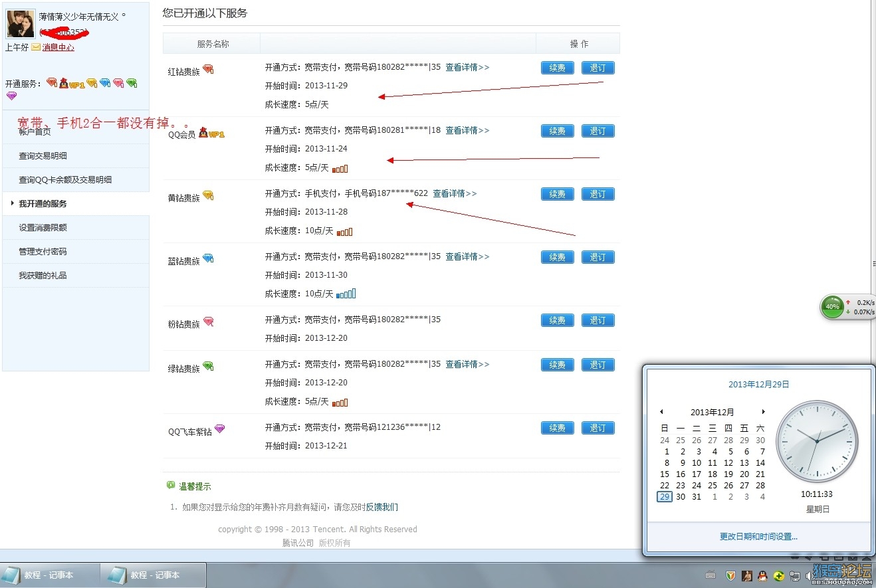
Task: Click 续费 for QQ飞车紫钻
Action: (x=558, y=428)
